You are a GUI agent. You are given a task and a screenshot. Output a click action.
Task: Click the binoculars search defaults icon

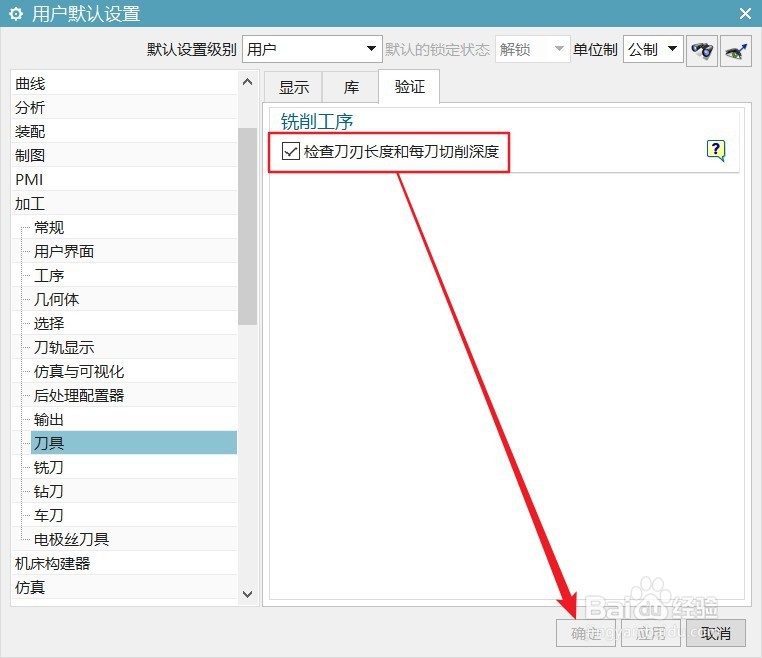coord(701,50)
